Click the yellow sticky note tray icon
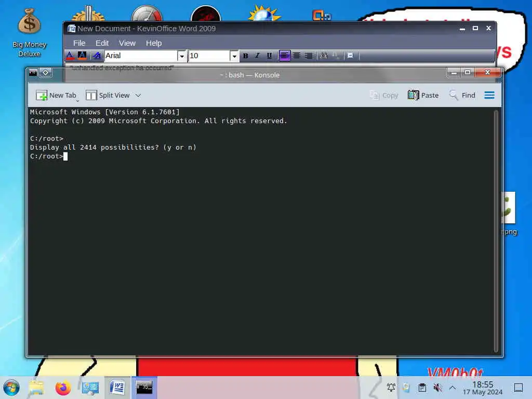The height and width of the screenshot is (399, 532). tap(406, 387)
